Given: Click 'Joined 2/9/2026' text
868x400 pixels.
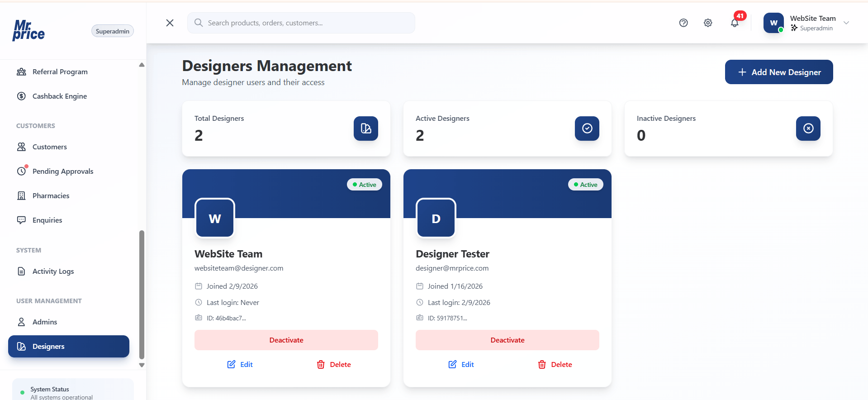Looking at the screenshot, I should tap(232, 286).
